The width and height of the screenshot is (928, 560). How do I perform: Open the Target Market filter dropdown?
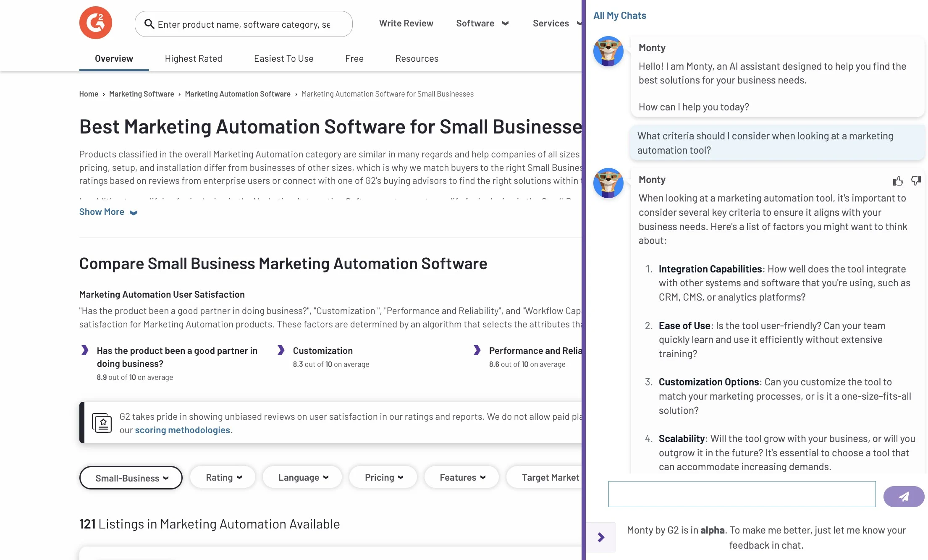(544, 477)
